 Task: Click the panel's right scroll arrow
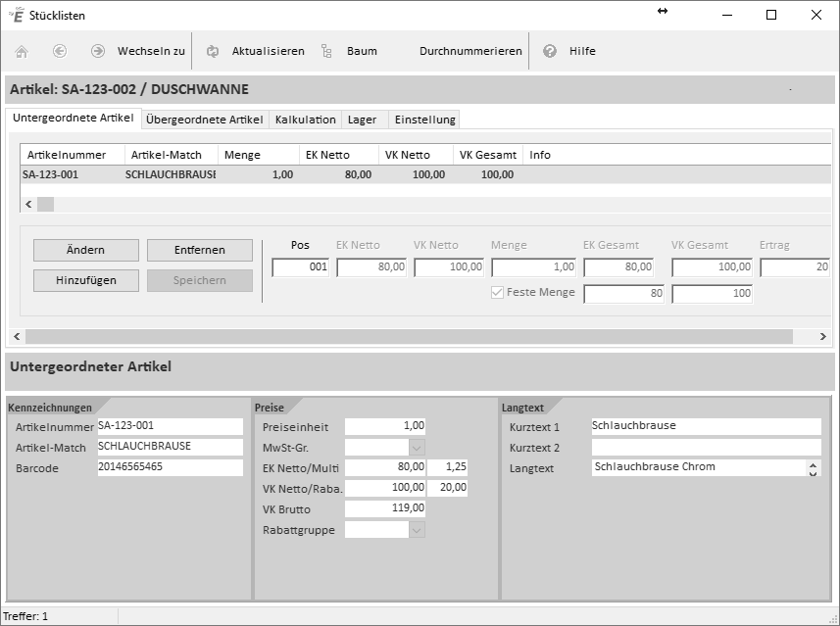click(x=823, y=336)
